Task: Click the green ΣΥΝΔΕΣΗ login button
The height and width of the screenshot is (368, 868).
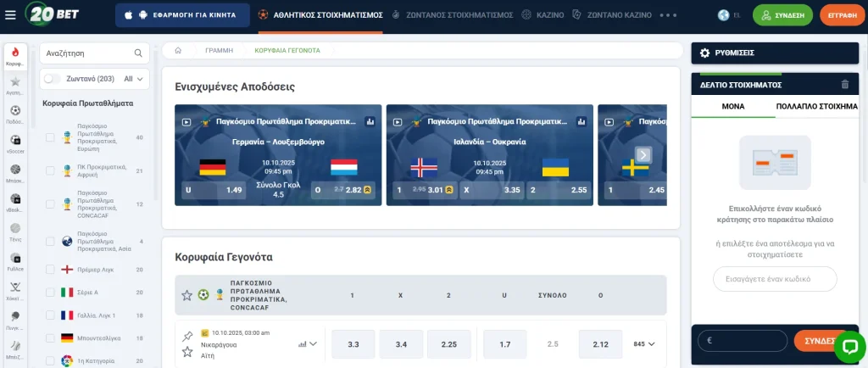Action: tap(782, 15)
